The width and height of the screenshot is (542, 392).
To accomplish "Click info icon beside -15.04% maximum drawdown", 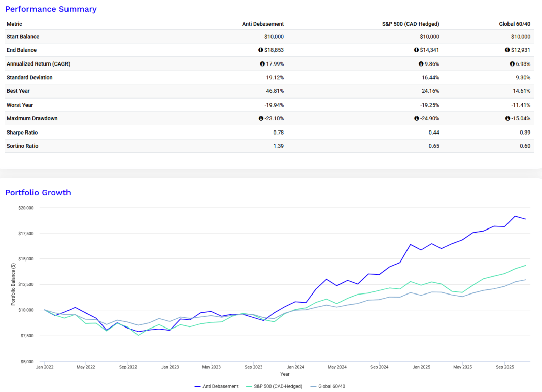I will tap(507, 119).
